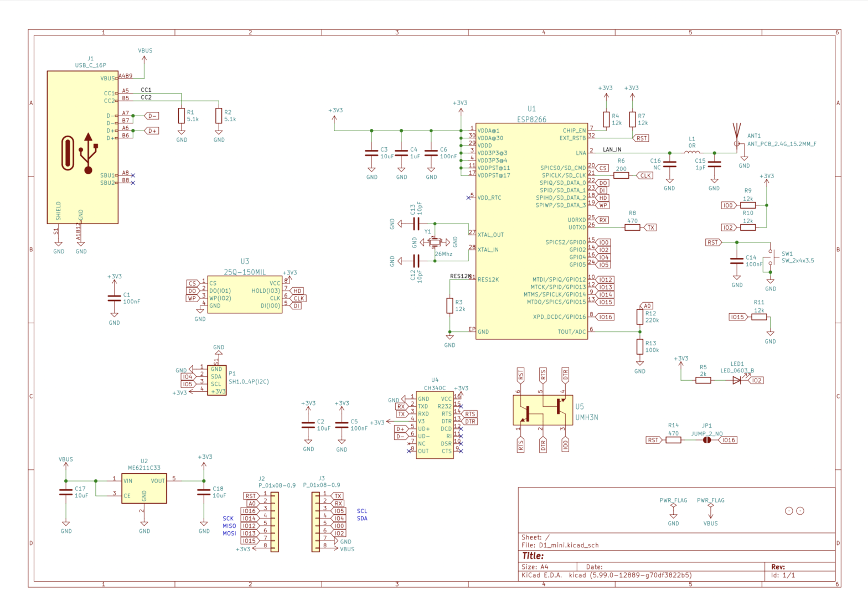Select the Y1 26Mhz crystal symbol
The image size is (868, 601).
tap(435, 242)
